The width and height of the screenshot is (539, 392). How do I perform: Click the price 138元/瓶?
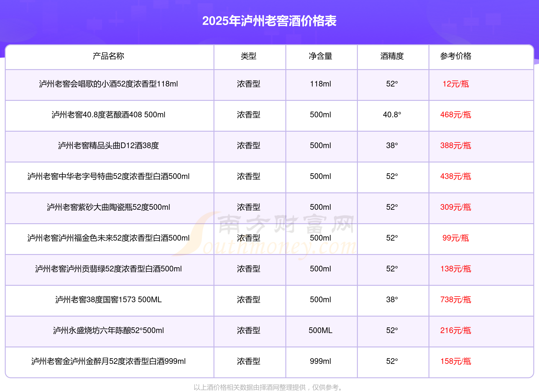point(456,269)
